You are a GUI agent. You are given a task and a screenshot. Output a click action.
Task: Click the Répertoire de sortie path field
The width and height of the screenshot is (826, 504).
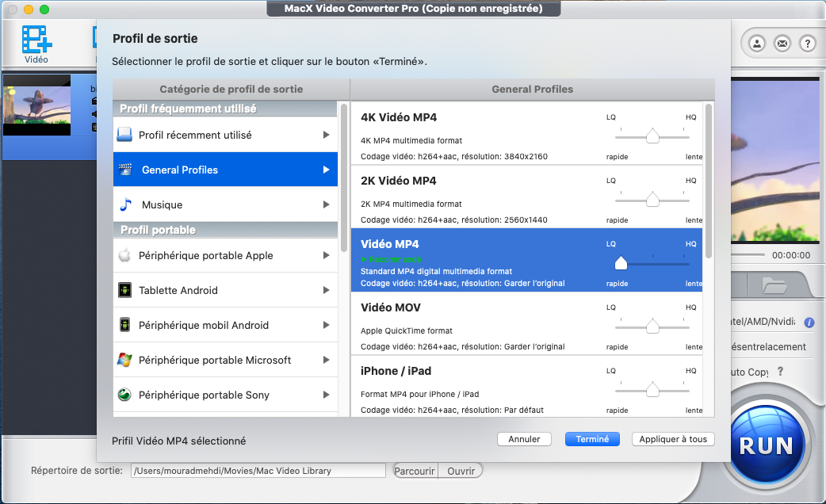tap(258, 471)
